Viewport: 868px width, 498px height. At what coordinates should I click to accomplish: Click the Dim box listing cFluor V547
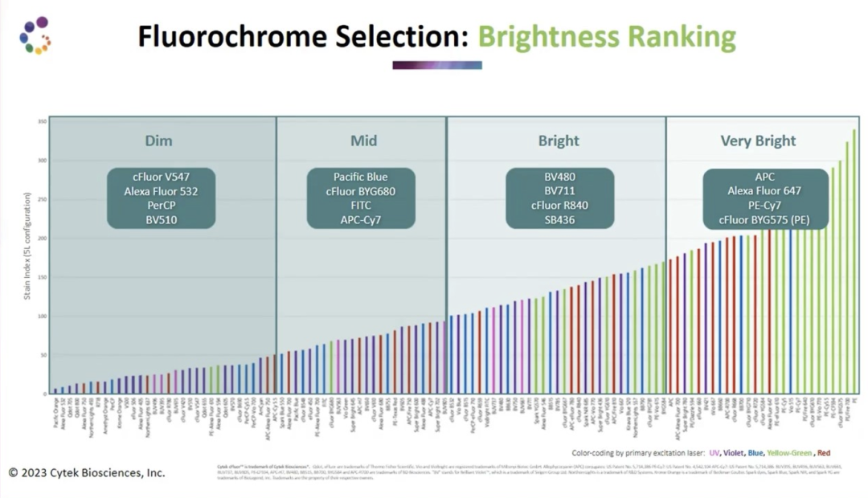160,198
